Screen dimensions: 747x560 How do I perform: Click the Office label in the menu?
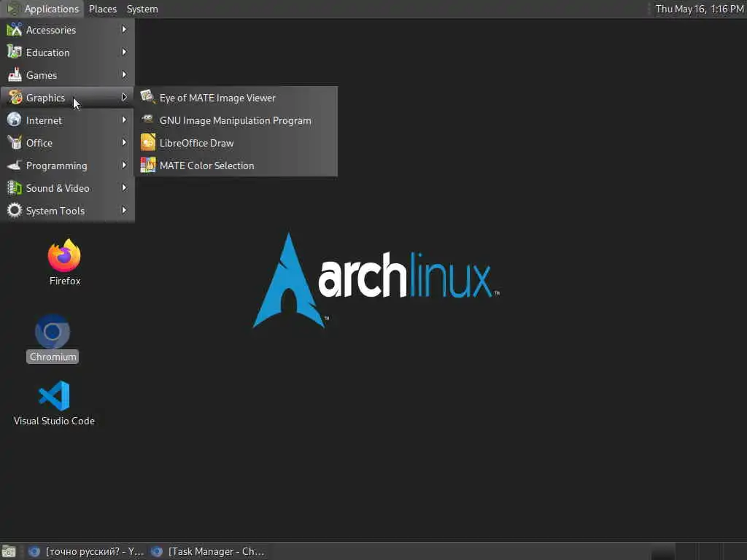tap(39, 143)
